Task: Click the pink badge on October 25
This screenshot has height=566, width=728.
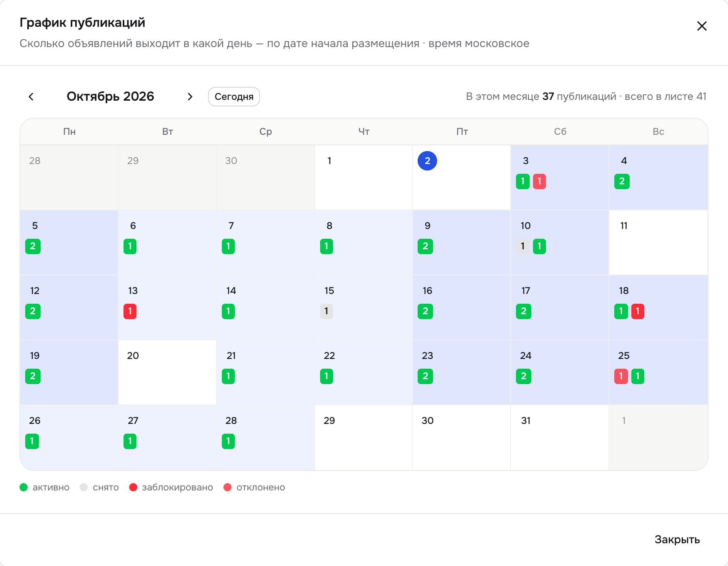Action: pos(621,376)
